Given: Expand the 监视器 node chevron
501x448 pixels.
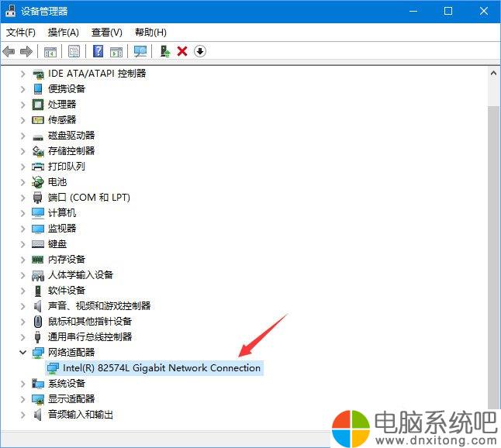Looking at the screenshot, I should [22, 229].
